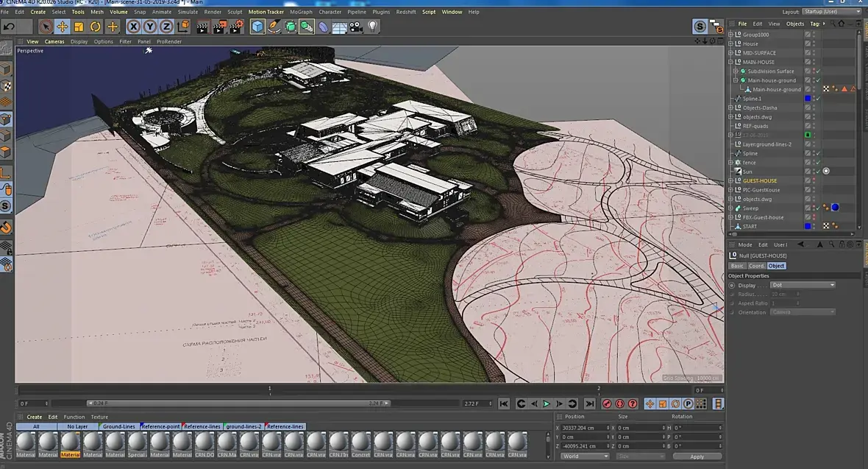Switch to the Coord. tab in attributes
Screen dimensions: 868x469
(756, 266)
